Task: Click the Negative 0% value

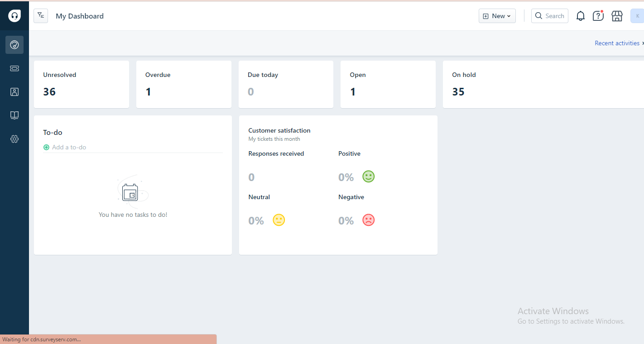Action: pos(346,221)
